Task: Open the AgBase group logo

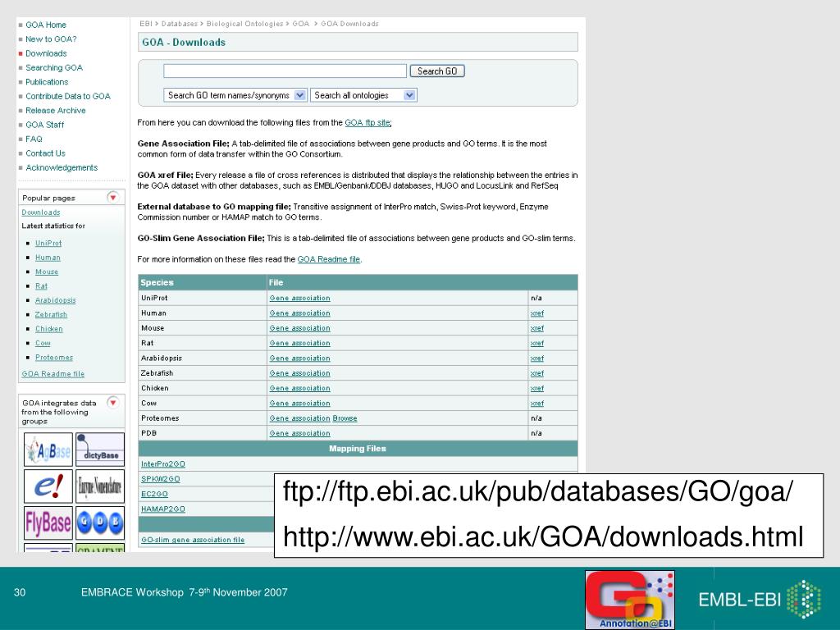Action: tap(48, 450)
